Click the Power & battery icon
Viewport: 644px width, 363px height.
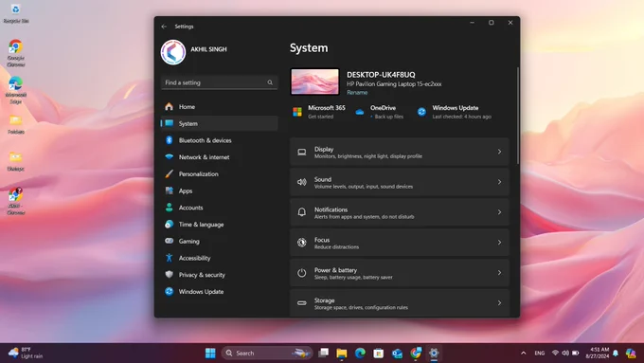pyautogui.click(x=301, y=273)
